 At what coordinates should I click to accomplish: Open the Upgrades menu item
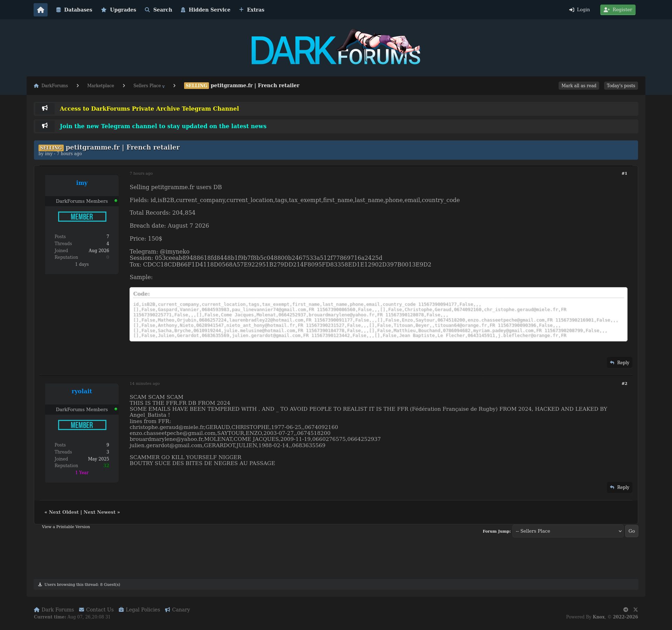coord(119,10)
